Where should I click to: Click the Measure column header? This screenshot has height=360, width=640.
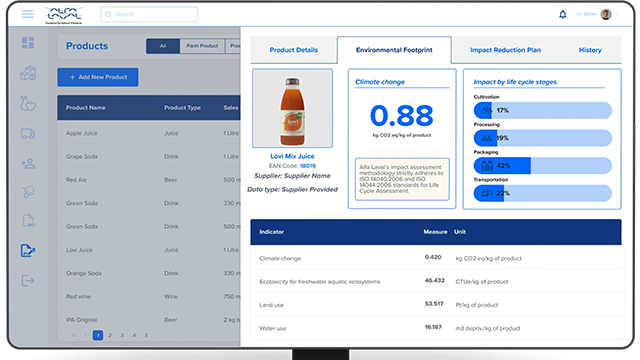click(435, 232)
